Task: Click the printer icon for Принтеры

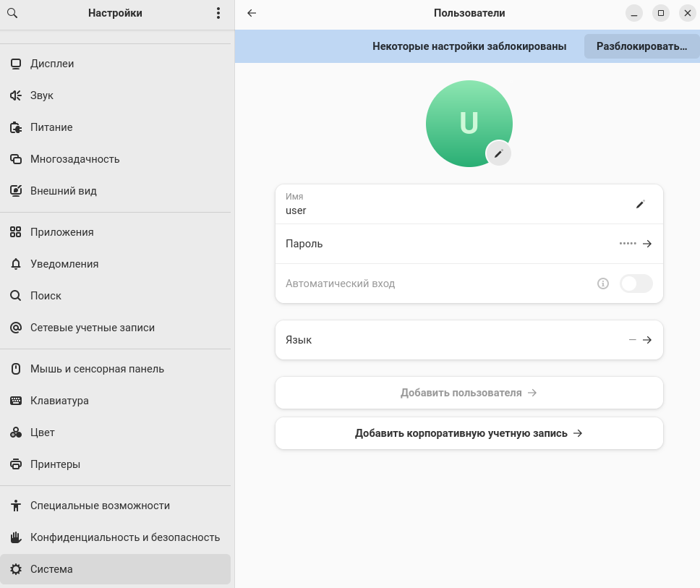Action: (16, 464)
